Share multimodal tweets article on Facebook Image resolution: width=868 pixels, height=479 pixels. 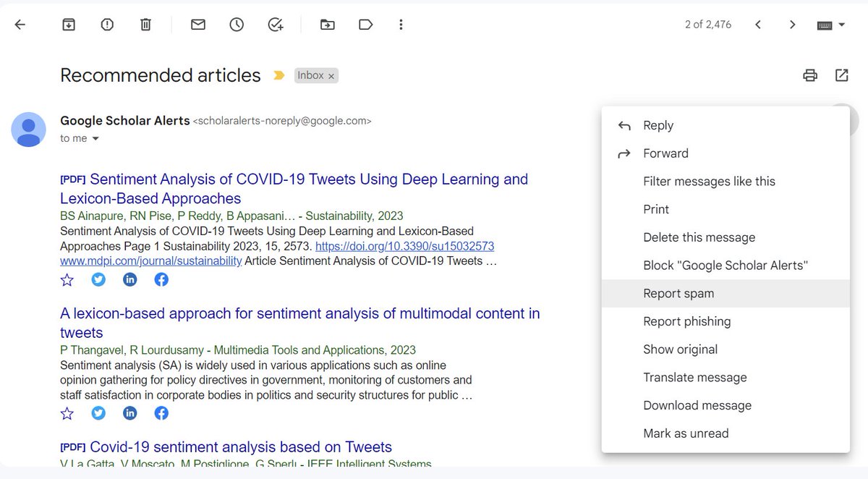pos(162,413)
